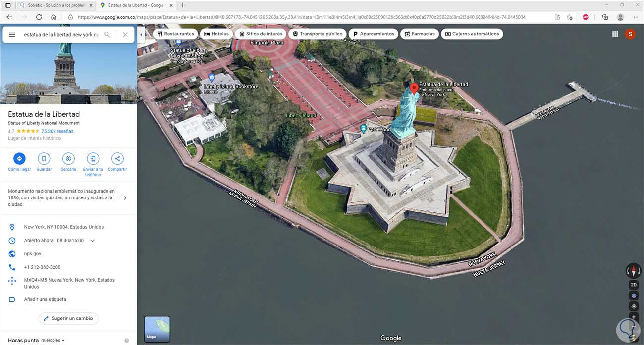644x345 pixels.
Task: Click the Flagpole Plaza label
Action: (x=267, y=43)
